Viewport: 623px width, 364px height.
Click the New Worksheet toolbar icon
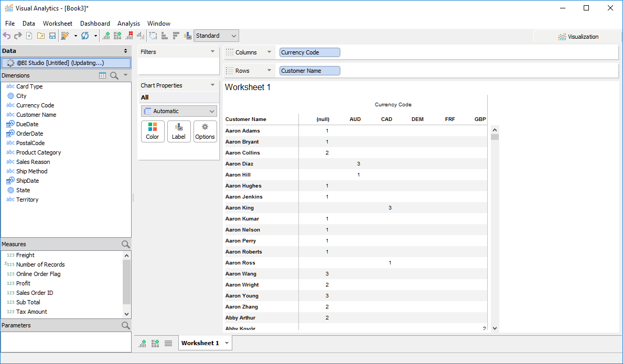106,36
